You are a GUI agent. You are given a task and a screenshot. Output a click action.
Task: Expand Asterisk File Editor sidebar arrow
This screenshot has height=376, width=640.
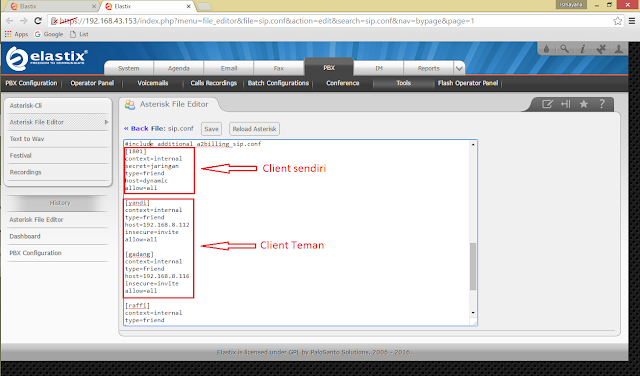pyautogui.click(x=106, y=122)
